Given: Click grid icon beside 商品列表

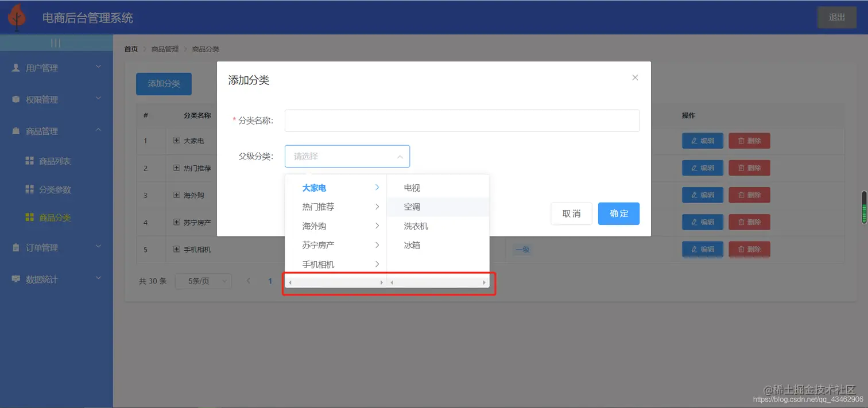Looking at the screenshot, I should pyautogui.click(x=30, y=161).
